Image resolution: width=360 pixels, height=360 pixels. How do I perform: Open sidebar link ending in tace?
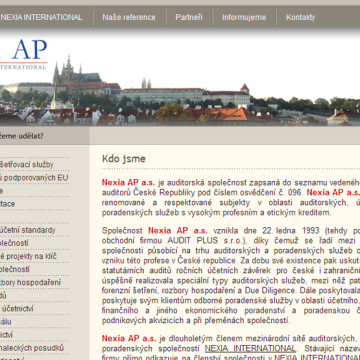7,204
